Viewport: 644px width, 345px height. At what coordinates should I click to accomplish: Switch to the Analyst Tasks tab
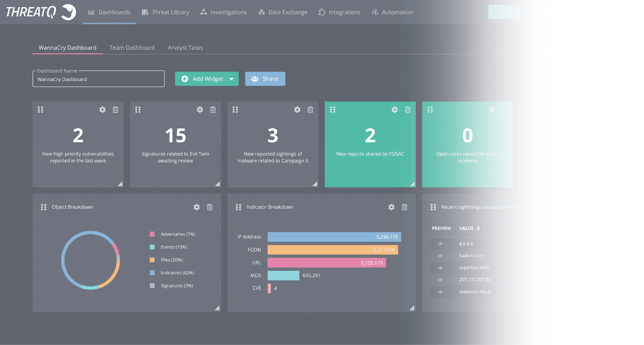185,48
